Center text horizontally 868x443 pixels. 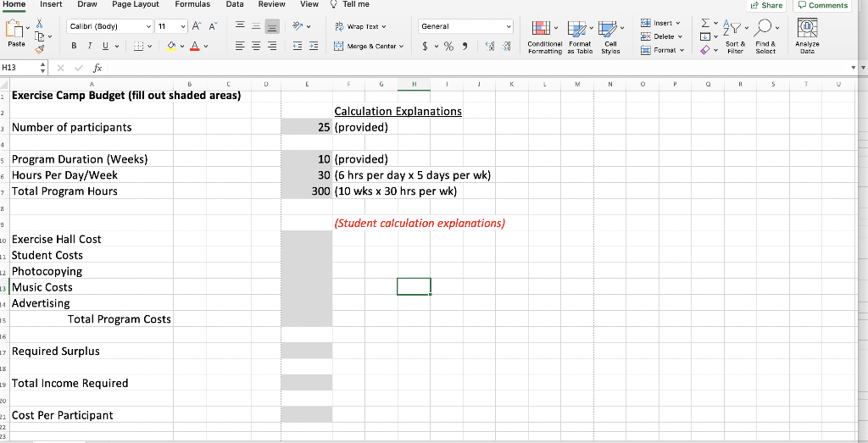click(256, 47)
